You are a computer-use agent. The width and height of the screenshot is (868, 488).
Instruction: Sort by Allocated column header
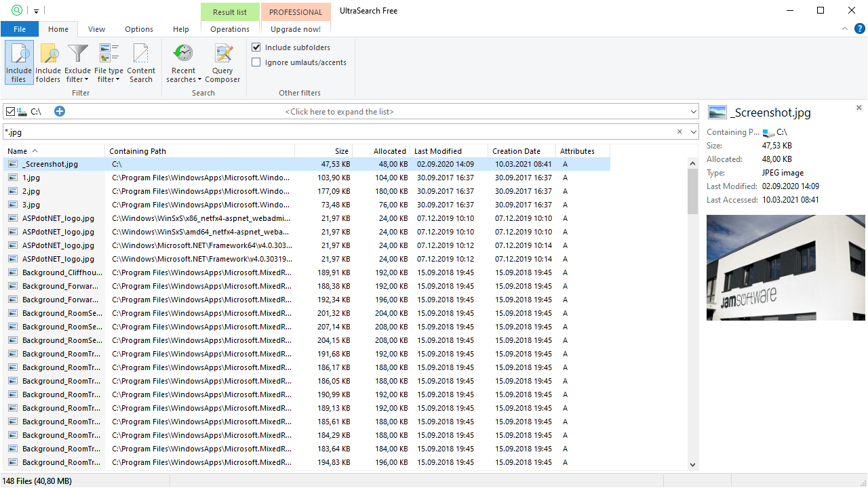click(x=381, y=151)
